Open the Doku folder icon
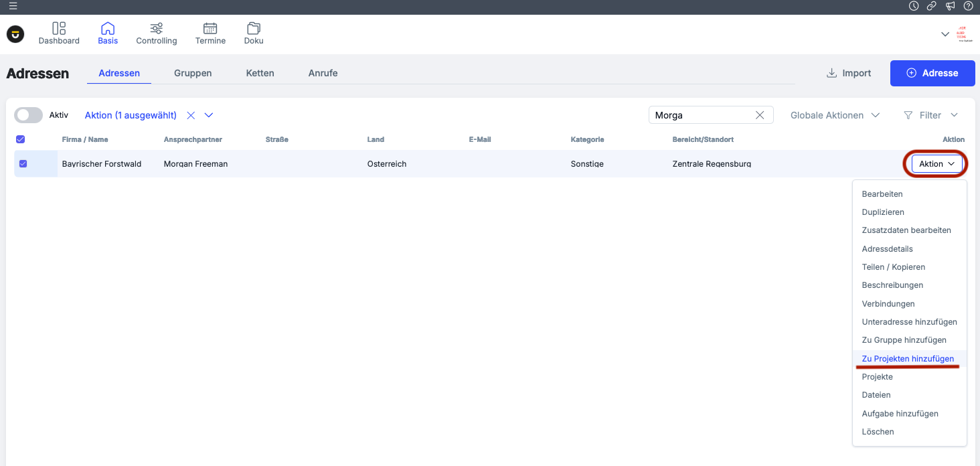980x466 pixels. click(254, 29)
